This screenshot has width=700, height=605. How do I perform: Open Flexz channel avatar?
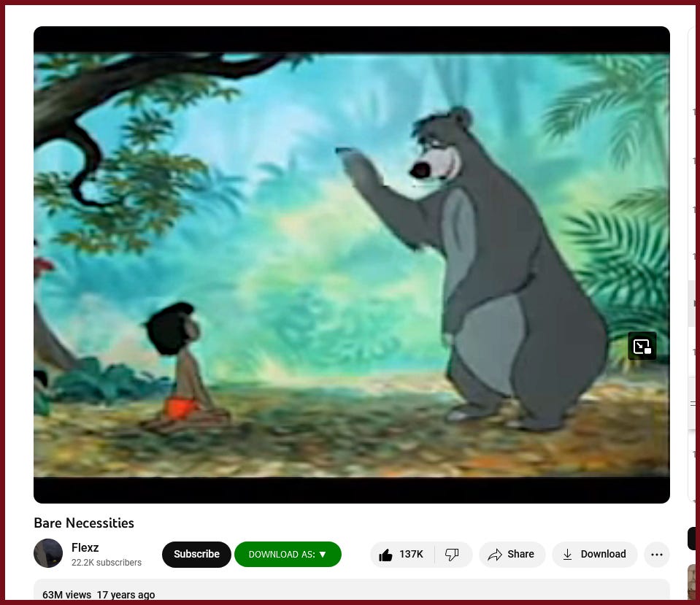point(48,553)
